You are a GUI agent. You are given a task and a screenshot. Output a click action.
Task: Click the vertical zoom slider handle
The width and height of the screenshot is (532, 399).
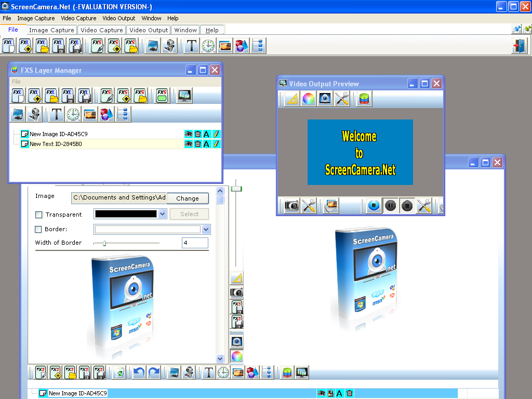[x=236, y=189]
